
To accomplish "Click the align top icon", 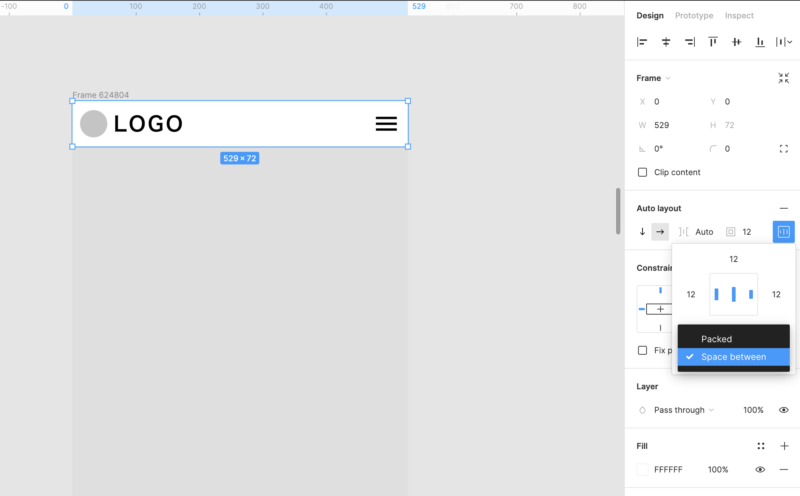I will pyautogui.click(x=713, y=42).
